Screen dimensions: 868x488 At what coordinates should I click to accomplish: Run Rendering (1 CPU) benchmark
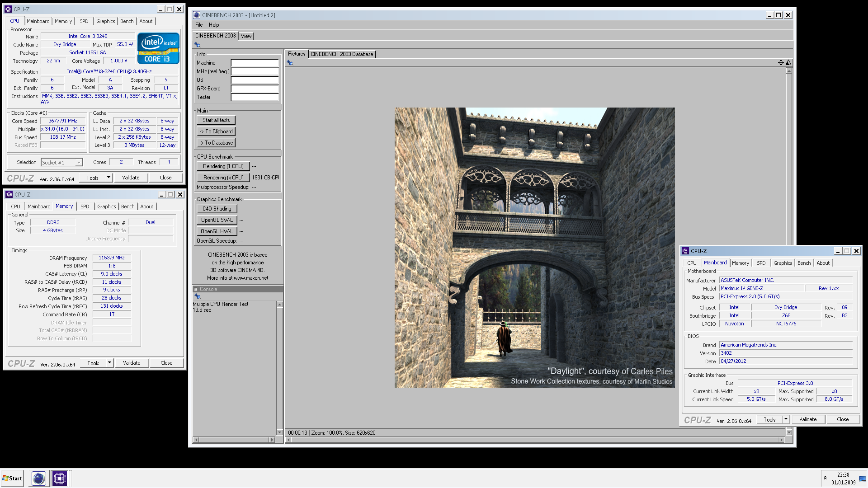click(x=223, y=166)
